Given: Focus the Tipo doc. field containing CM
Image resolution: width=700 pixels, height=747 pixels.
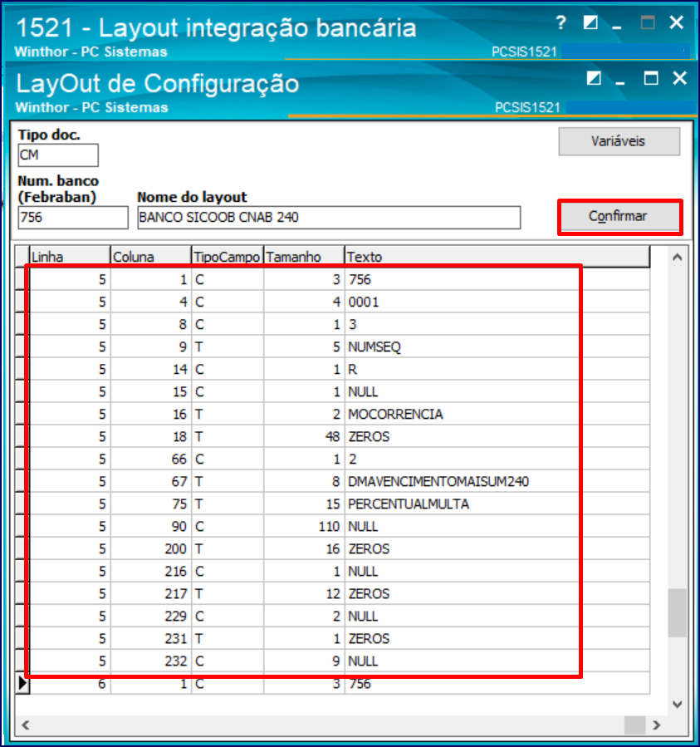Looking at the screenshot, I should [x=58, y=155].
